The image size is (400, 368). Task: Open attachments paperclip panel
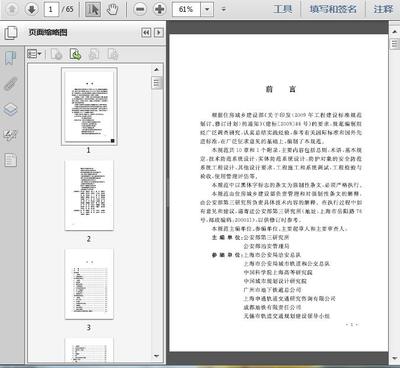click(x=10, y=84)
